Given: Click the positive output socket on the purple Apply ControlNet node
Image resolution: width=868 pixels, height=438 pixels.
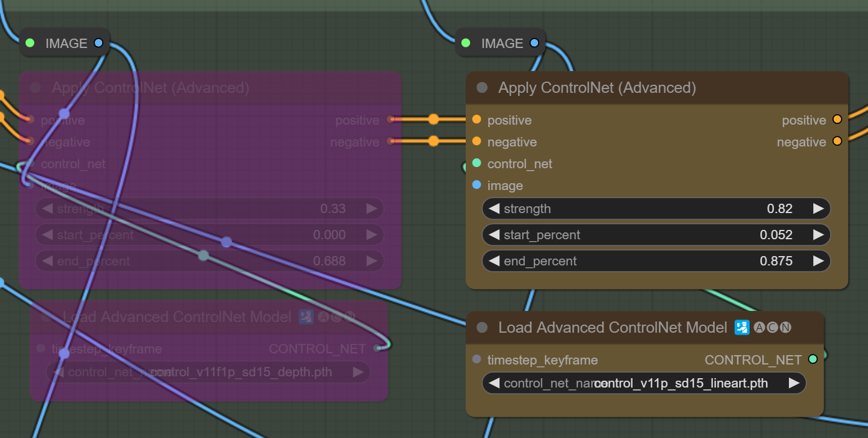Looking at the screenshot, I should [x=390, y=120].
